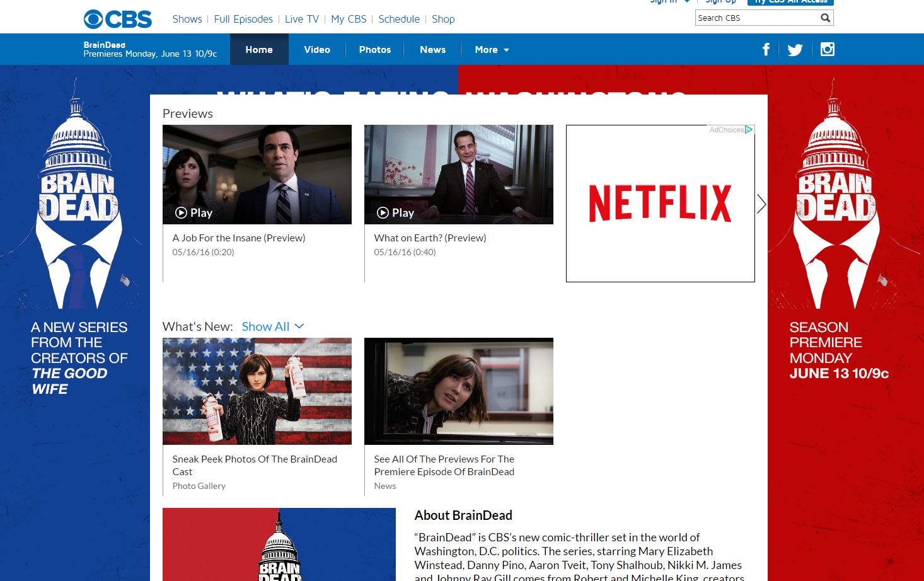Open Sneak Peek Photos Of The BrainDead Cast
The width and height of the screenshot is (924, 581).
pos(255,465)
